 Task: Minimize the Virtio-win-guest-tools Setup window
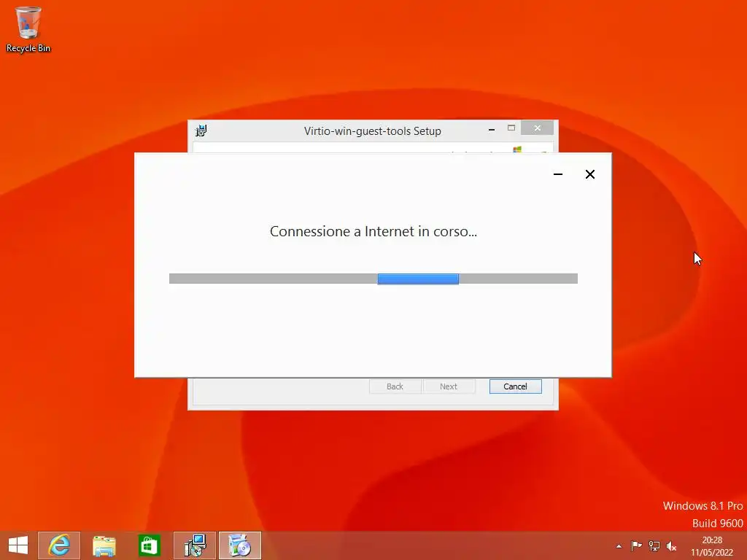click(492, 129)
